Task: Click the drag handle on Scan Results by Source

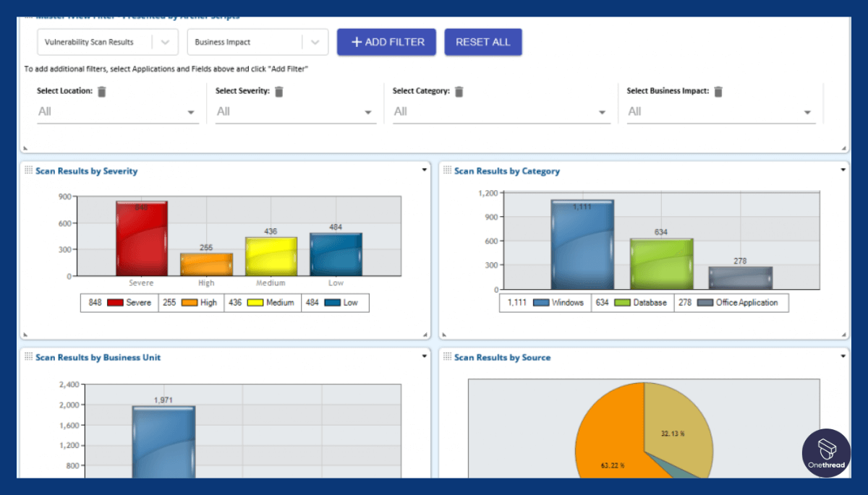Action: (x=446, y=357)
